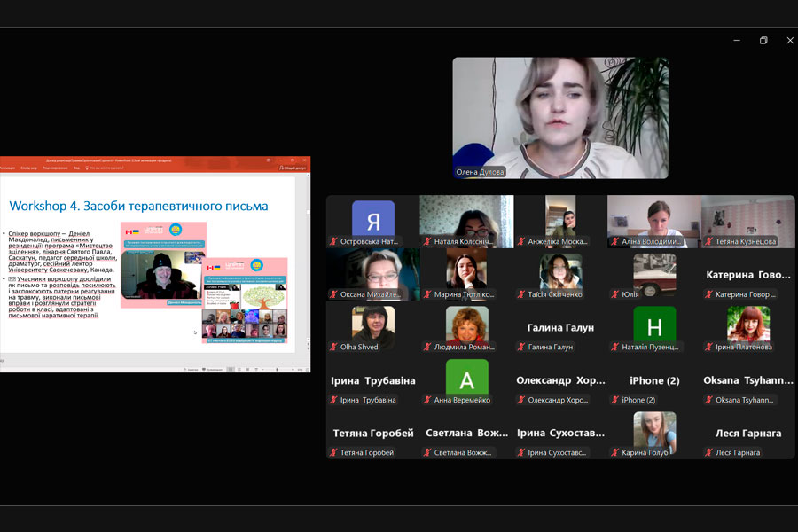The width and height of the screenshot is (798, 532).
Task: Click muted mic icon beside Тетяна Горобей label
Action: coord(334,452)
